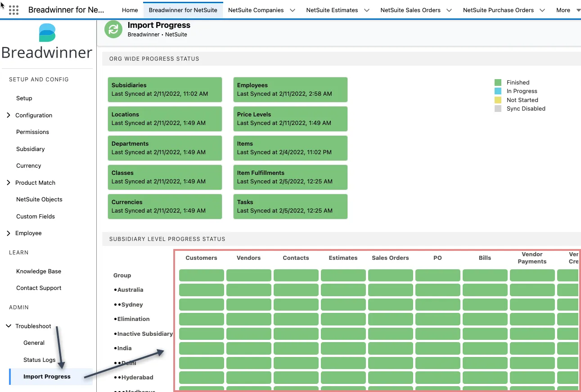Viewport: 581px width, 392px height.
Task: Open NetSuite Objects in the sidebar
Action: point(39,199)
